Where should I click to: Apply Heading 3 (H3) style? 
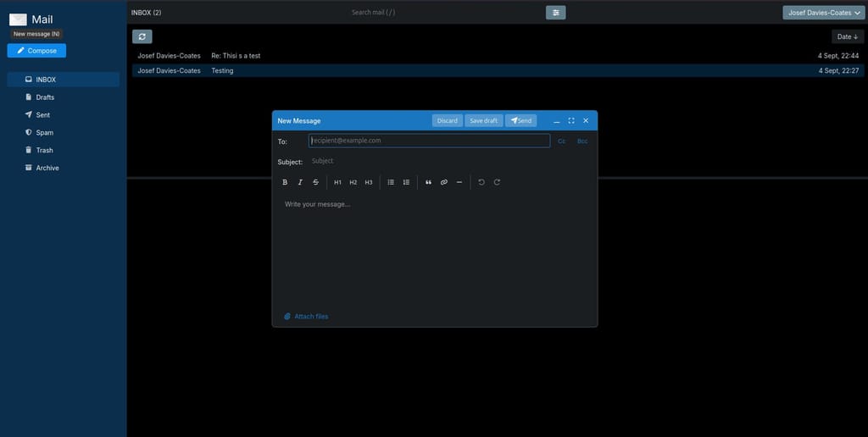pyautogui.click(x=369, y=182)
